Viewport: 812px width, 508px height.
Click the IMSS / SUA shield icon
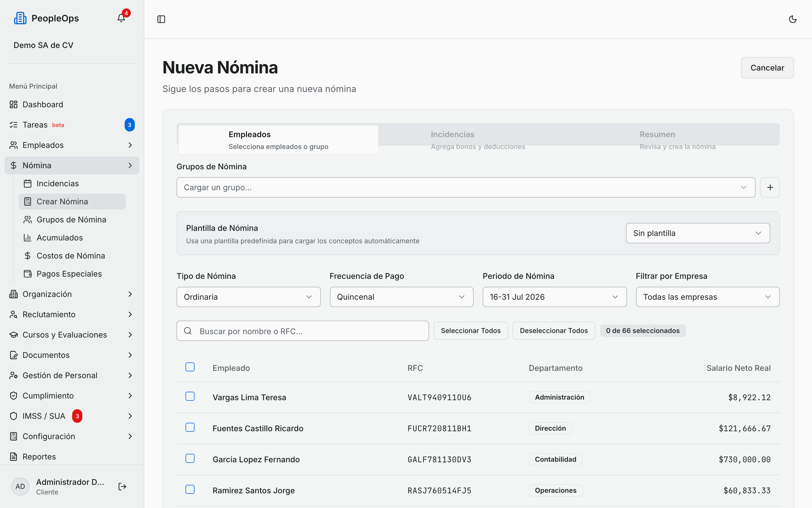click(14, 416)
